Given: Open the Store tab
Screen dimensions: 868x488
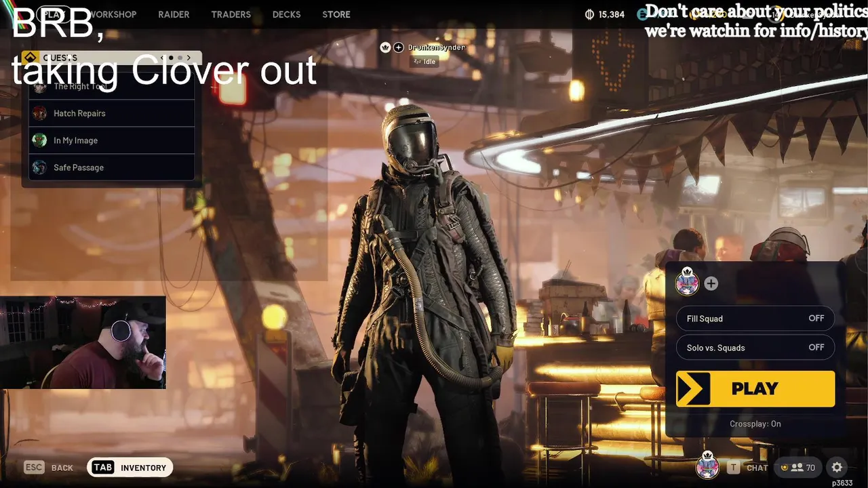Looking at the screenshot, I should point(336,14).
